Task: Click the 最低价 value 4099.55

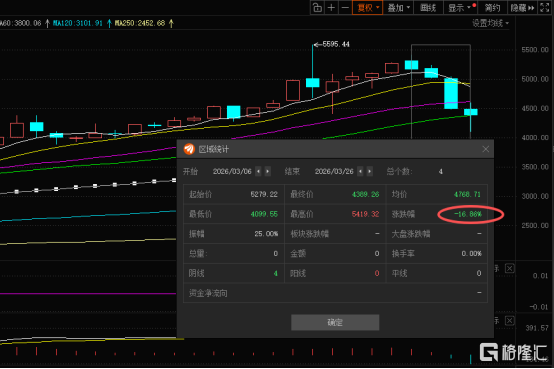Action: pos(264,214)
